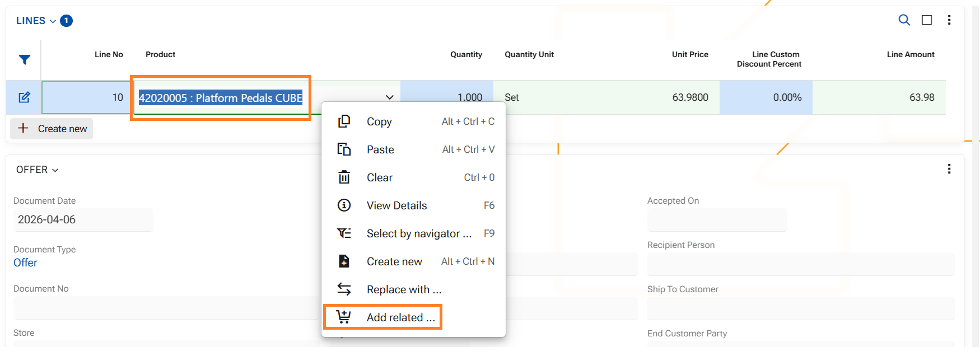
Task: Click the Document Date input field
Action: click(x=83, y=220)
